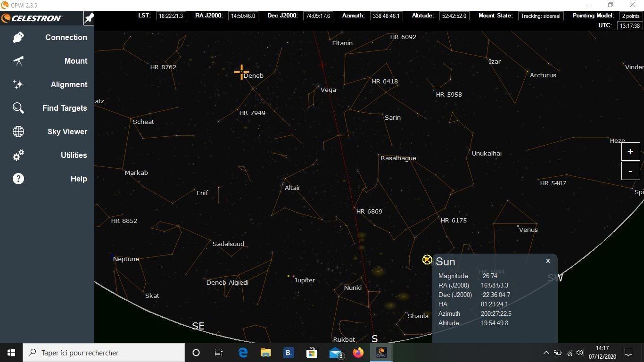Close the Sun info popup
This screenshot has height=362, width=644.
[x=548, y=261]
